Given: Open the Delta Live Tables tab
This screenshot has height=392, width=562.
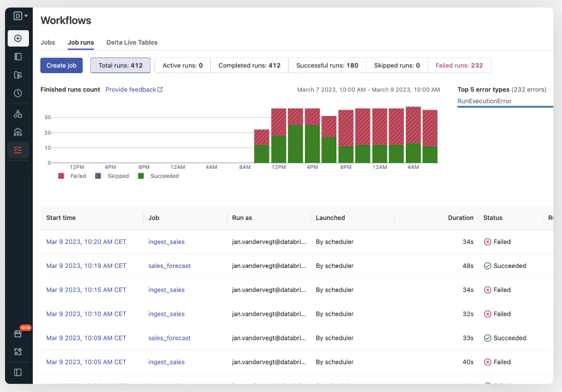Looking at the screenshot, I should click(132, 42).
